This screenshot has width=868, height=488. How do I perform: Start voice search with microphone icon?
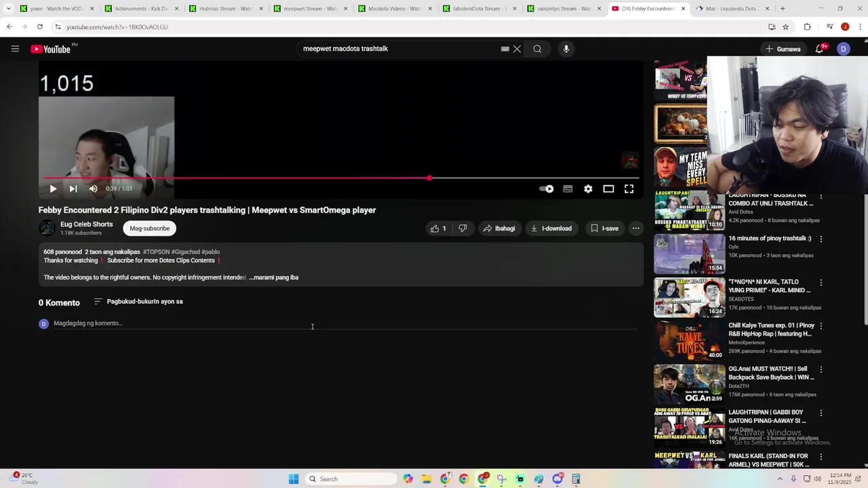point(566,49)
